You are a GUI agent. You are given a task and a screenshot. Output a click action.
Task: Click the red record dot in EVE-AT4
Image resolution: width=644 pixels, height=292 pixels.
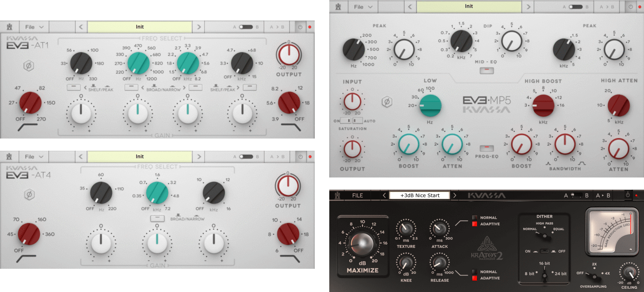(x=310, y=157)
